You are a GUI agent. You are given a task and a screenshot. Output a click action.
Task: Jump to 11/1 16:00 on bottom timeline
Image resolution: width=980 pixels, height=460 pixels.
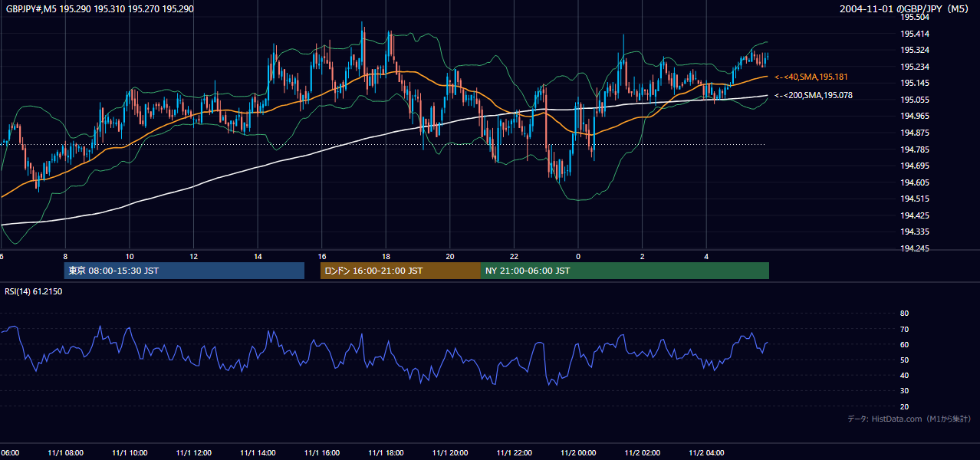pyautogui.click(x=322, y=453)
